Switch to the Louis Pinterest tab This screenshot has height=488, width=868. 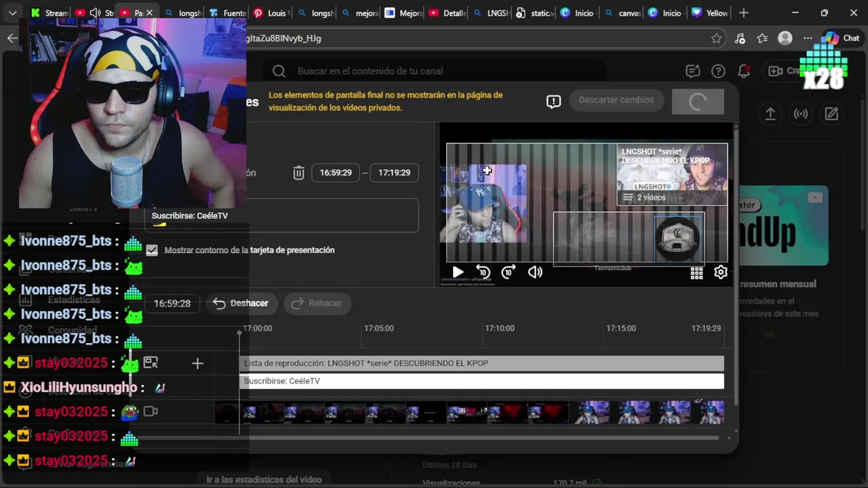(272, 13)
